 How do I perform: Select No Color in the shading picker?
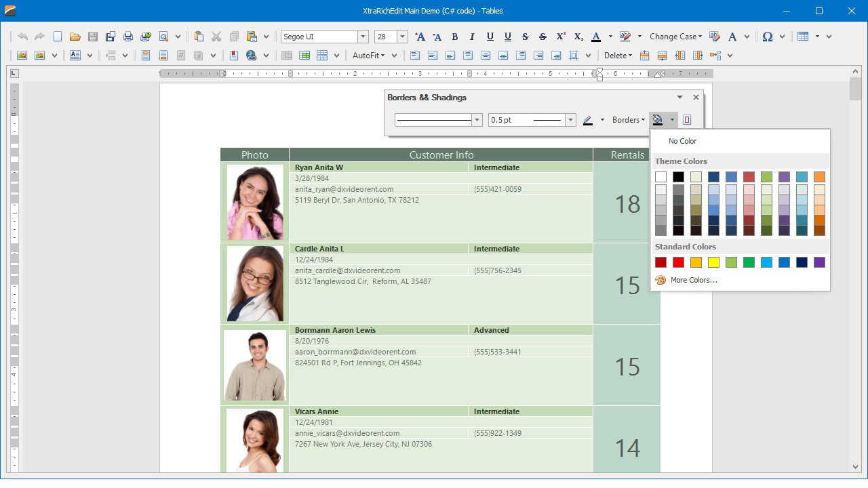(x=682, y=141)
